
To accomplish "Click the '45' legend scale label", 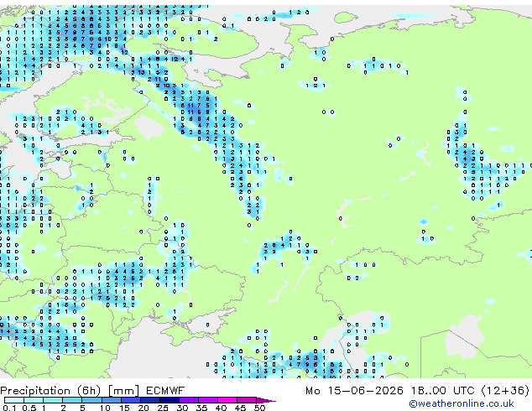I will tap(241, 408).
